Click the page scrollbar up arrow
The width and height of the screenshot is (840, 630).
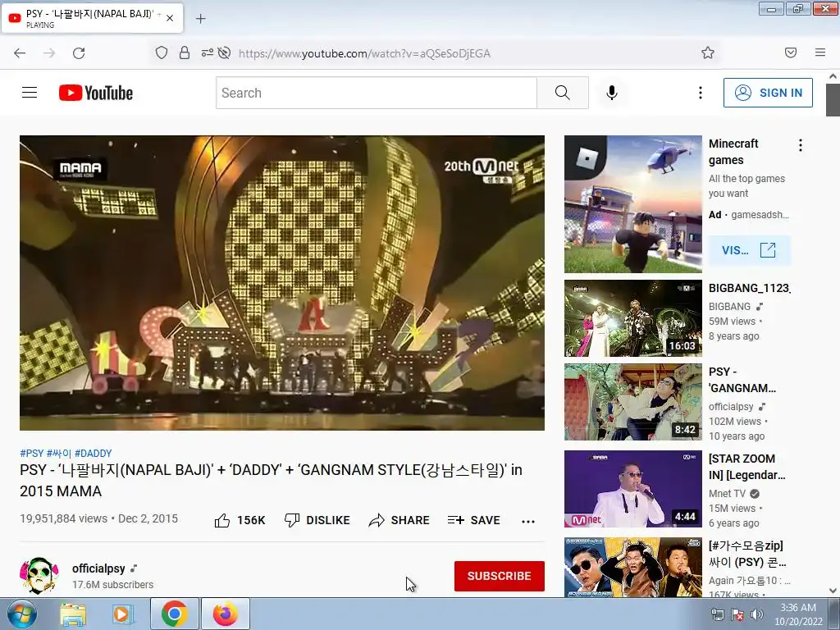[x=833, y=76]
